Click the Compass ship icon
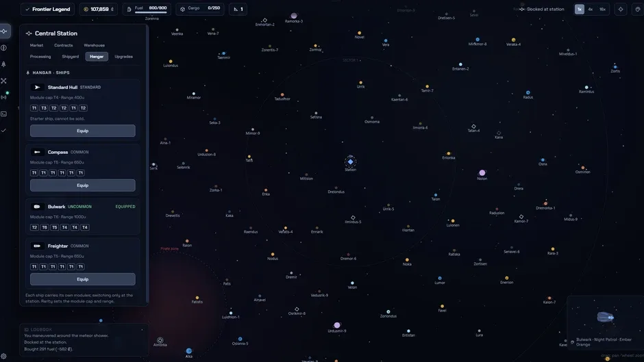The height and width of the screenshot is (362, 644). point(37,152)
